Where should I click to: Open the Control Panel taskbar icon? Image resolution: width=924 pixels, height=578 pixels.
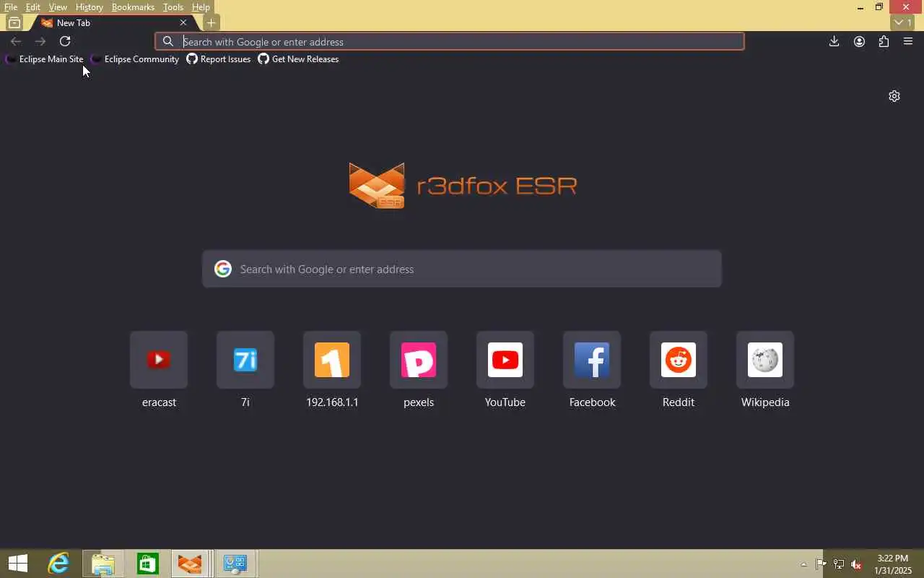coord(235,564)
